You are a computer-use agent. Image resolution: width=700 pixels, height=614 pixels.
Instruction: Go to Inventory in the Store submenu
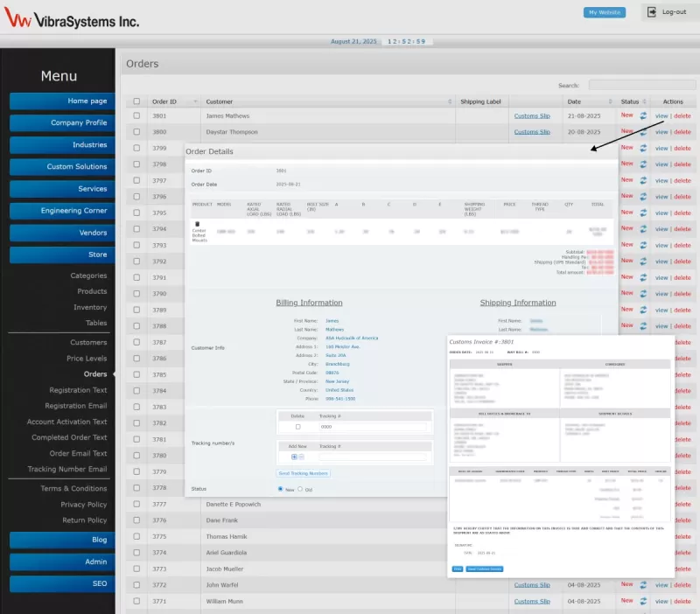pos(89,307)
